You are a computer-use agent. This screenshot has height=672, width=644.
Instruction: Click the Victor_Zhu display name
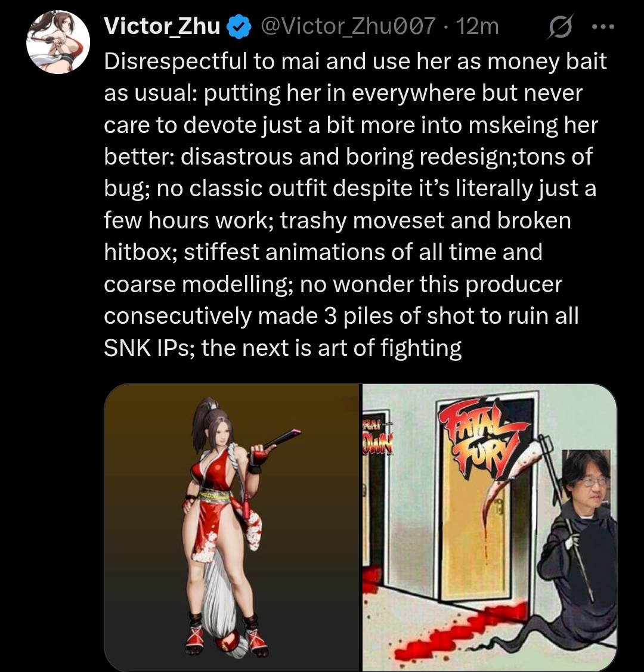(x=162, y=26)
